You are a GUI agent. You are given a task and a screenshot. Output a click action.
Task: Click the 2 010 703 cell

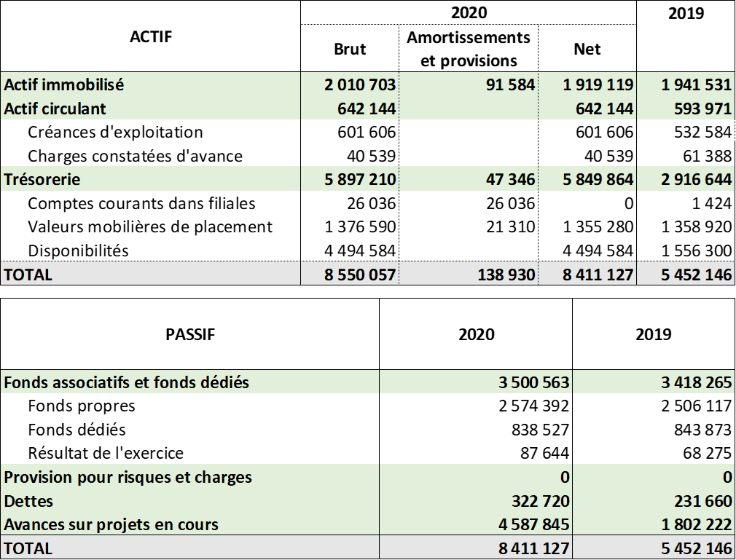point(360,84)
